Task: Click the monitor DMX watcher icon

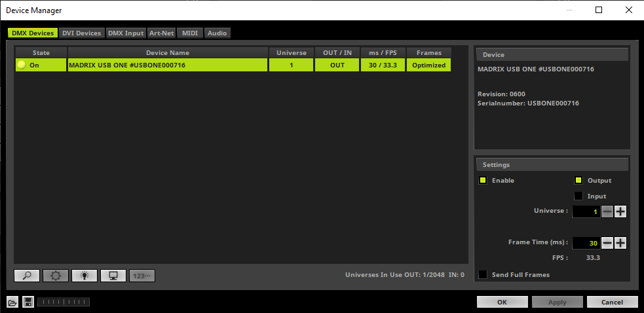Action: point(113,276)
